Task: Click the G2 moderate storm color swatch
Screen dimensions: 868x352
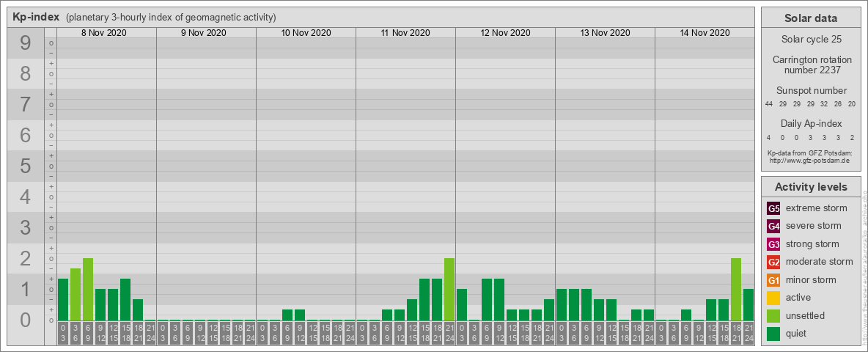Action: 773,262
